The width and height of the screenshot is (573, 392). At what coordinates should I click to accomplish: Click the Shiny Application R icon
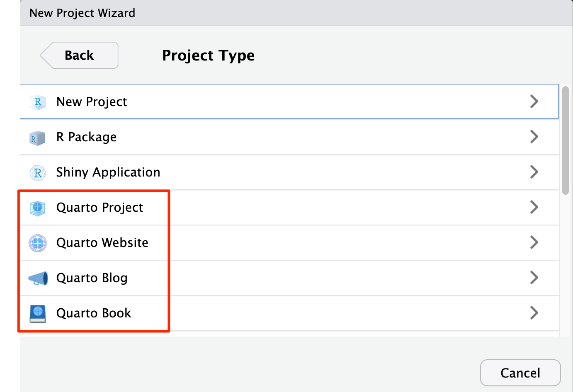38,173
